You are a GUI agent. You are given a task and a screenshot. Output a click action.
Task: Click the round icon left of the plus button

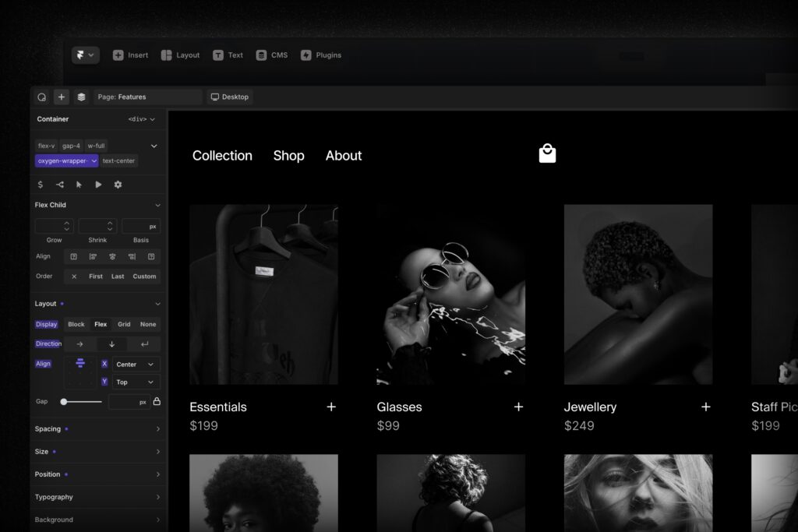[42, 97]
